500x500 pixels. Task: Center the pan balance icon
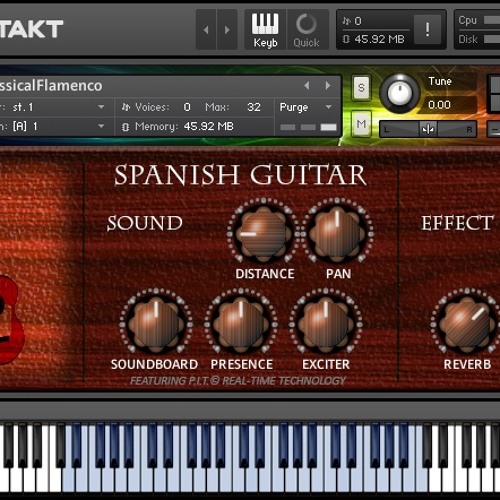[428, 129]
